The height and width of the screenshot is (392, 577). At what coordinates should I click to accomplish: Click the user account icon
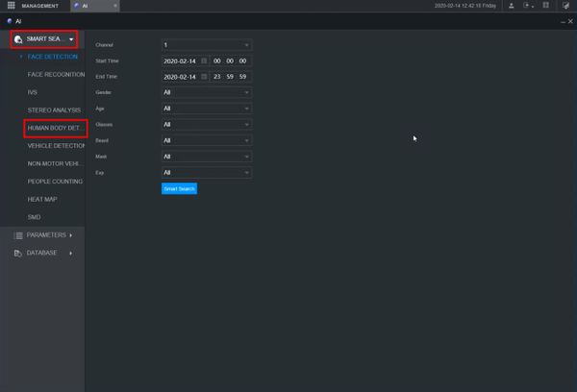point(512,6)
